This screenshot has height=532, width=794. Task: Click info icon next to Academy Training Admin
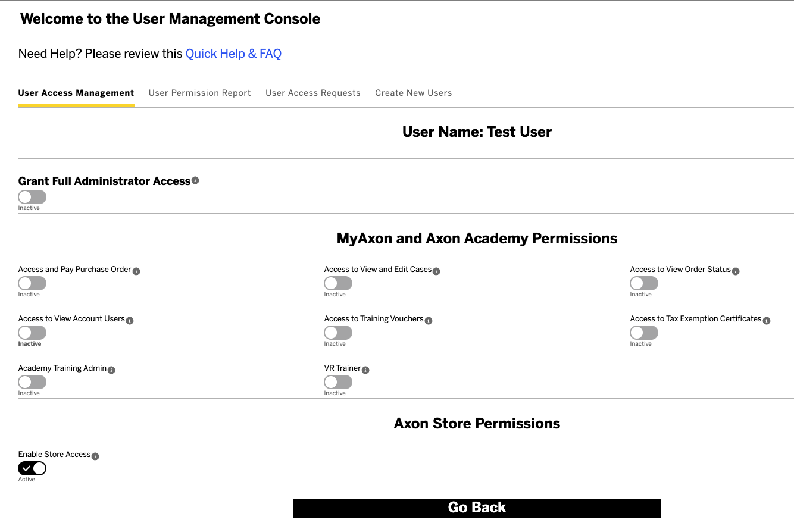[x=111, y=370]
